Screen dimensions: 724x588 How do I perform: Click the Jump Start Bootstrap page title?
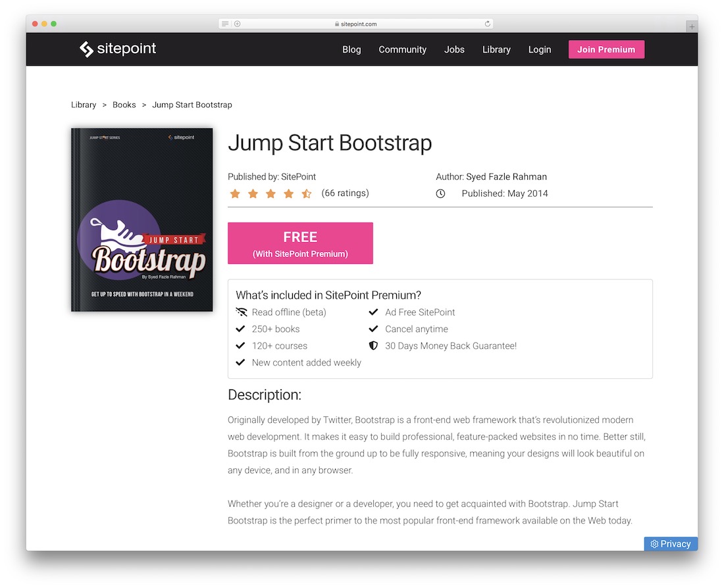point(330,143)
